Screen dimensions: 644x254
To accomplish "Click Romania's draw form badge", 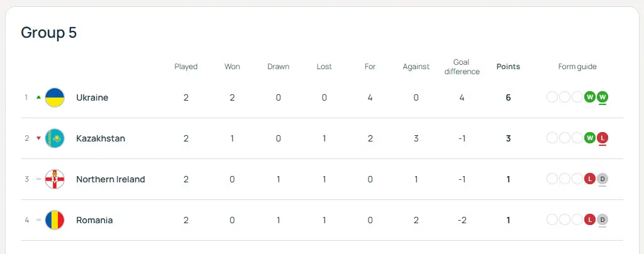I will (x=602, y=220).
